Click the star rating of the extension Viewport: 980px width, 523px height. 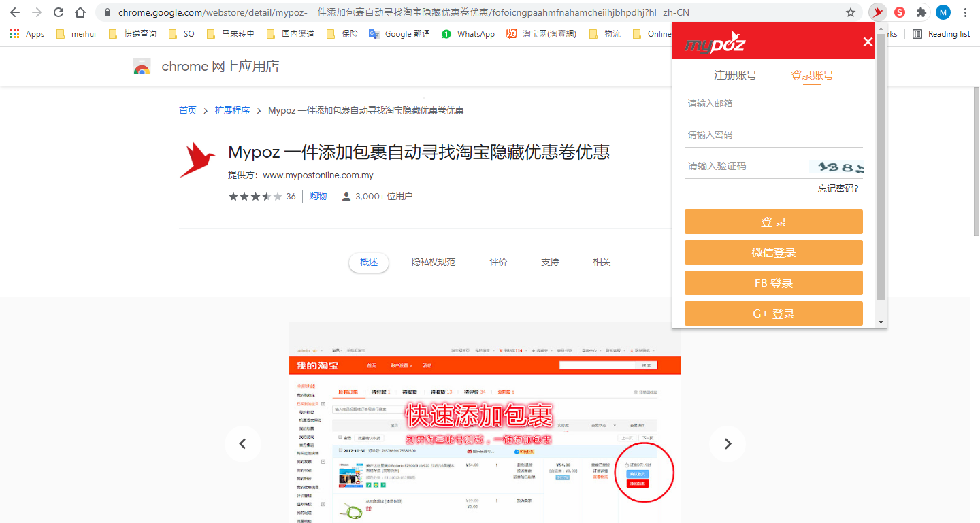pyautogui.click(x=255, y=197)
